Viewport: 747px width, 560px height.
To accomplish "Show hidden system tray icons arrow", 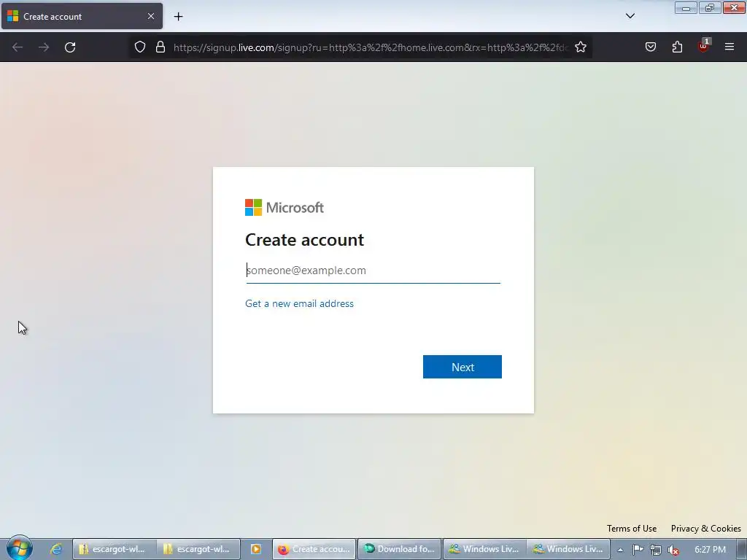I will 620,550.
